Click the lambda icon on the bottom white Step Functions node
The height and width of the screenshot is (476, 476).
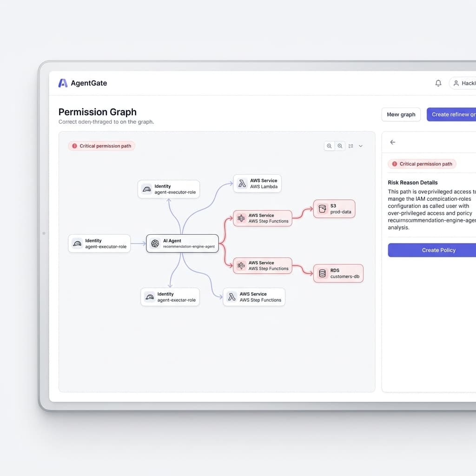click(232, 297)
